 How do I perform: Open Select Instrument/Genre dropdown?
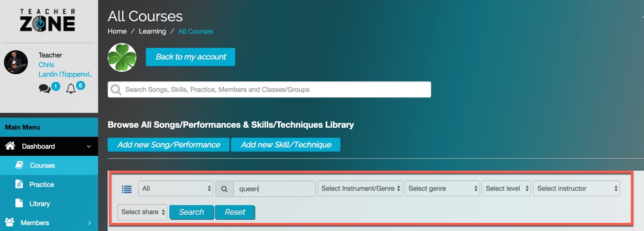360,188
